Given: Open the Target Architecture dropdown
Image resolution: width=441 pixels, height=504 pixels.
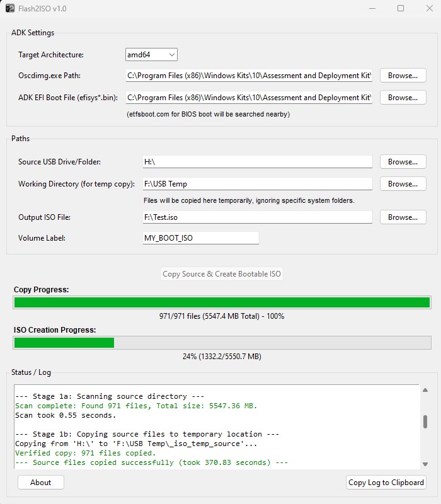Looking at the screenshot, I should pos(151,55).
